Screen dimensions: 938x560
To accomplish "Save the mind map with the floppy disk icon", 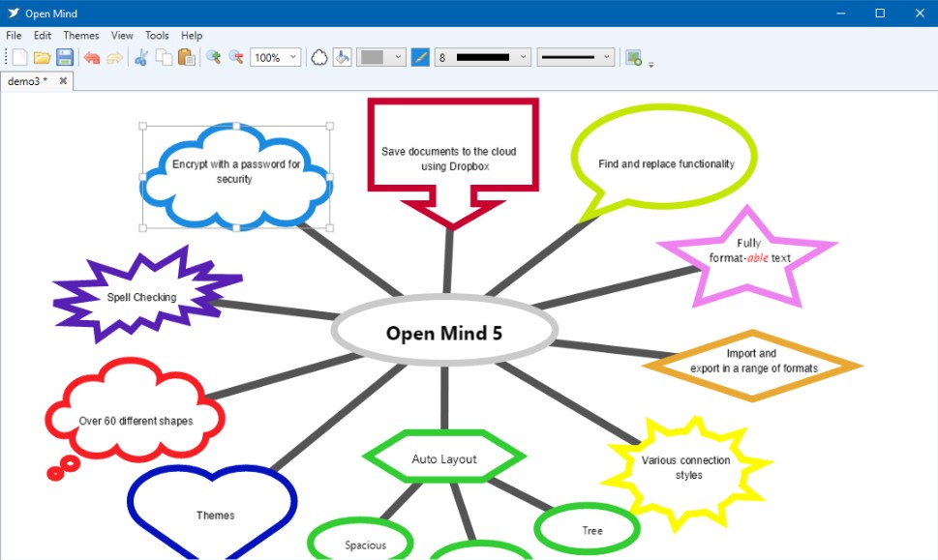I will [x=65, y=57].
